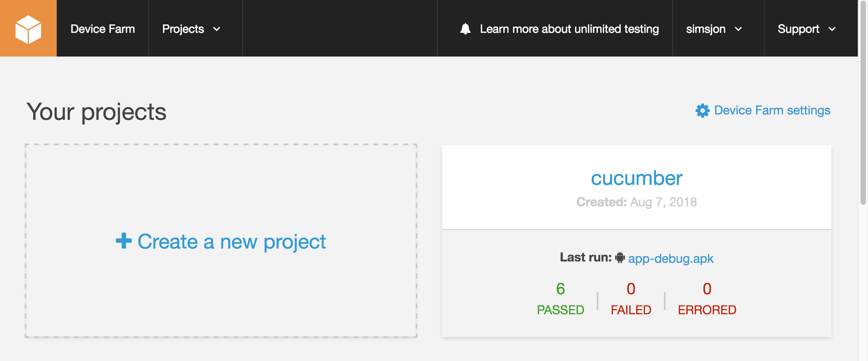Viewport: 868px width, 361px height.
Task: Click the Android robot icon beside Last run
Action: pyautogui.click(x=620, y=257)
